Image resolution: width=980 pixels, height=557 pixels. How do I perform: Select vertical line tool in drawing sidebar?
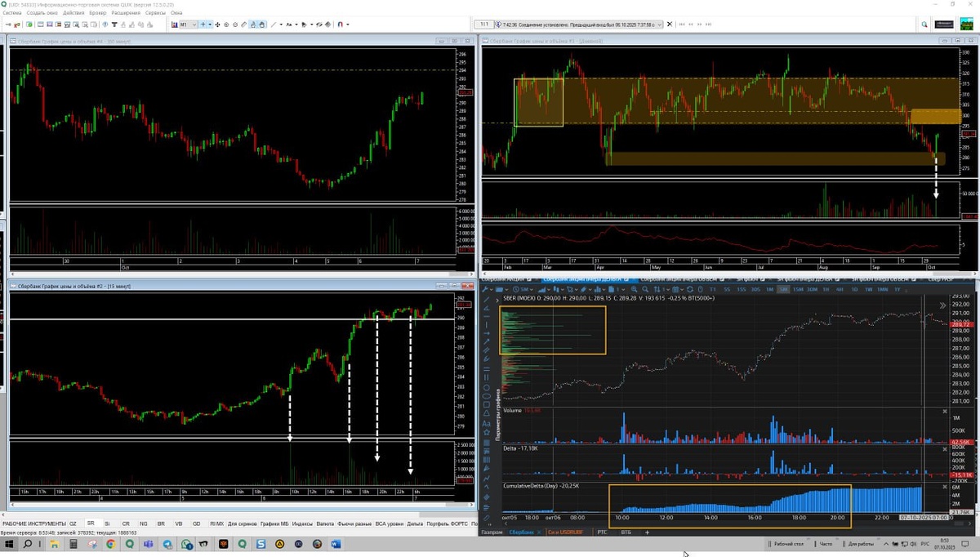coord(487,324)
